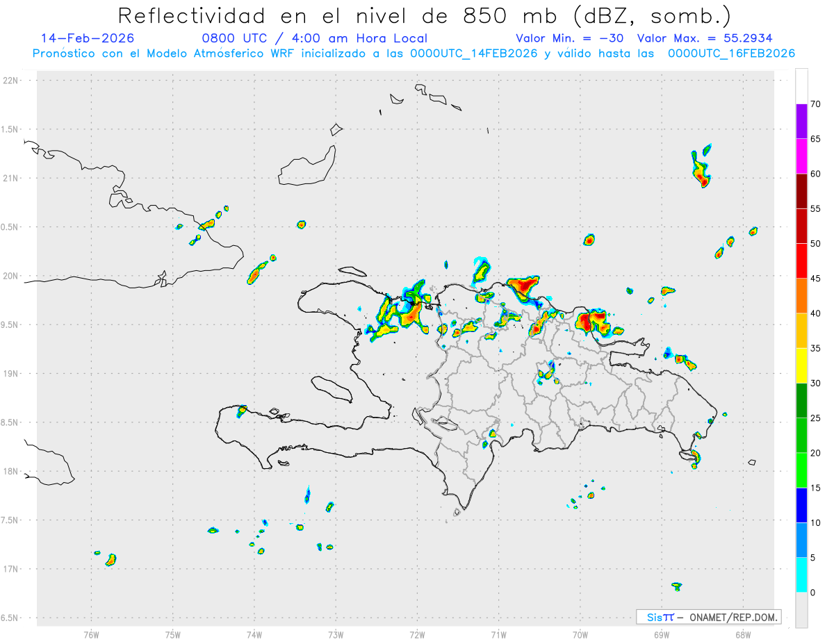Click the '70W' longitude label
834x644 pixels.
580,634
